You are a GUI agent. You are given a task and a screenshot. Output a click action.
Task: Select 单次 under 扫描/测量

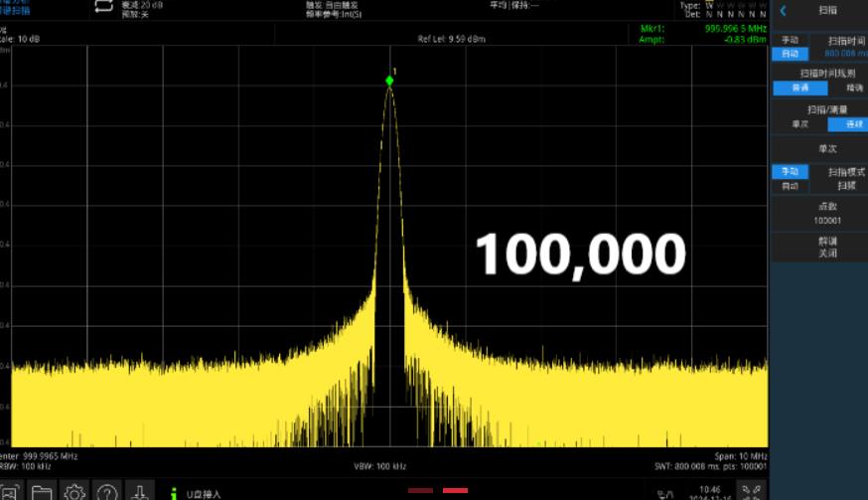click(800, 124)
